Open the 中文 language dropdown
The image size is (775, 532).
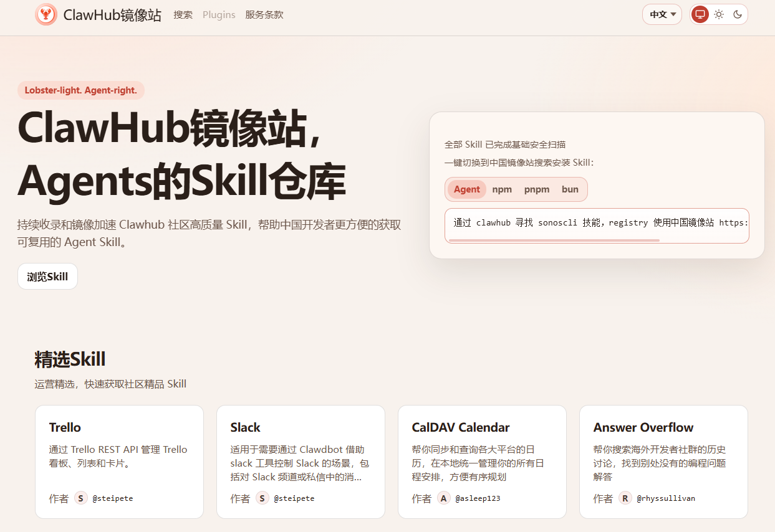click(662, 14)
